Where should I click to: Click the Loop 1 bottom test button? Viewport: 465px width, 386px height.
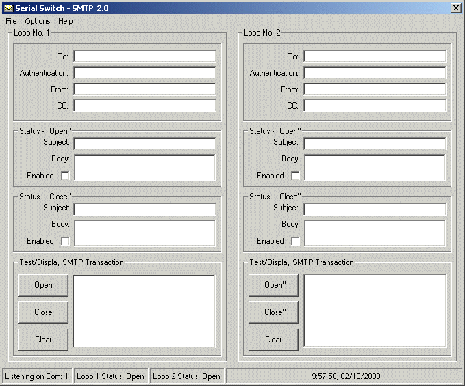tap(43, 339)
